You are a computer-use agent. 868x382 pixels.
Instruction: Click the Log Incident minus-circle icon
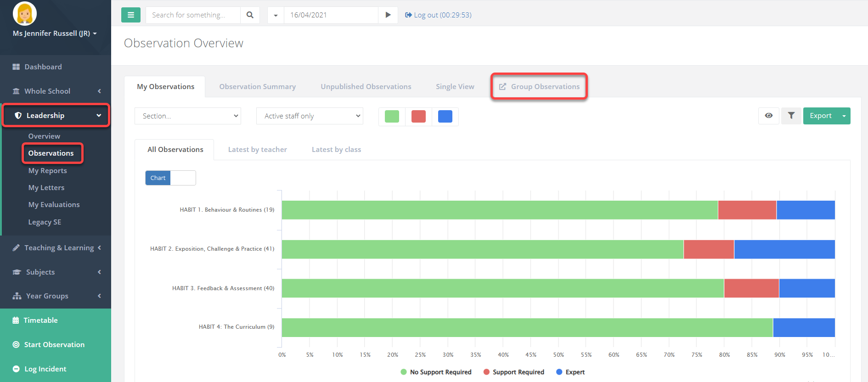pos(16,369)
